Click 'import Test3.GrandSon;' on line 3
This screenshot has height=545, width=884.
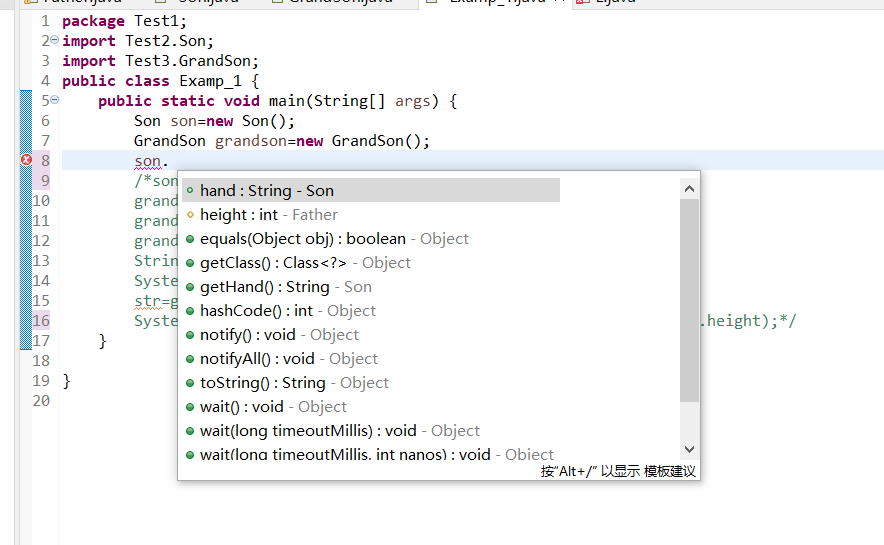pyautogui.click(x=160, y=61)
